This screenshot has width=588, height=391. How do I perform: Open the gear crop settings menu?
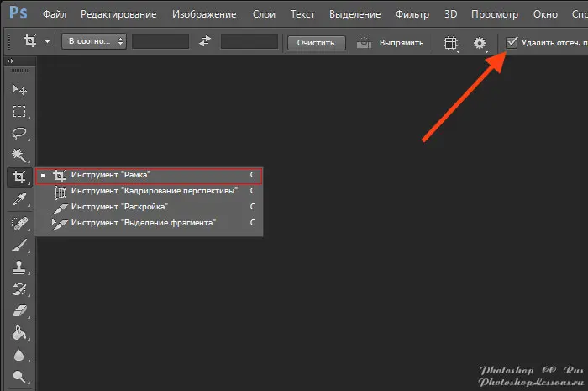[480, 43]
